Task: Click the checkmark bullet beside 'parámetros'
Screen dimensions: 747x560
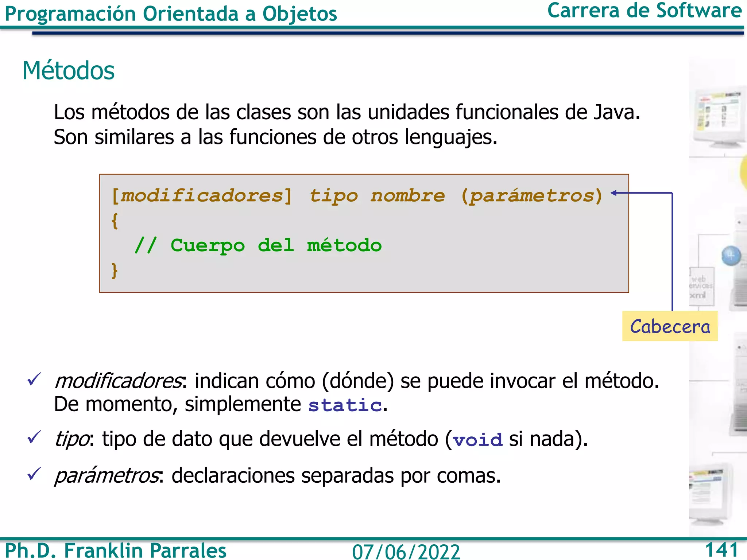Action: point(35,474)
